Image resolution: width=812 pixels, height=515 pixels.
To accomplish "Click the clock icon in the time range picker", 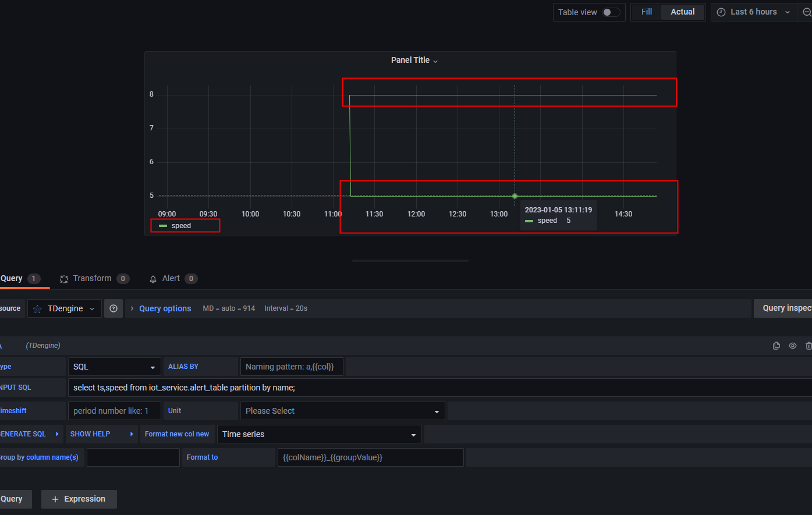I will point(721,12).
